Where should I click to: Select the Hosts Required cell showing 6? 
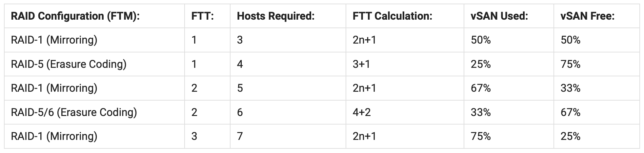[x=240, y=112]
